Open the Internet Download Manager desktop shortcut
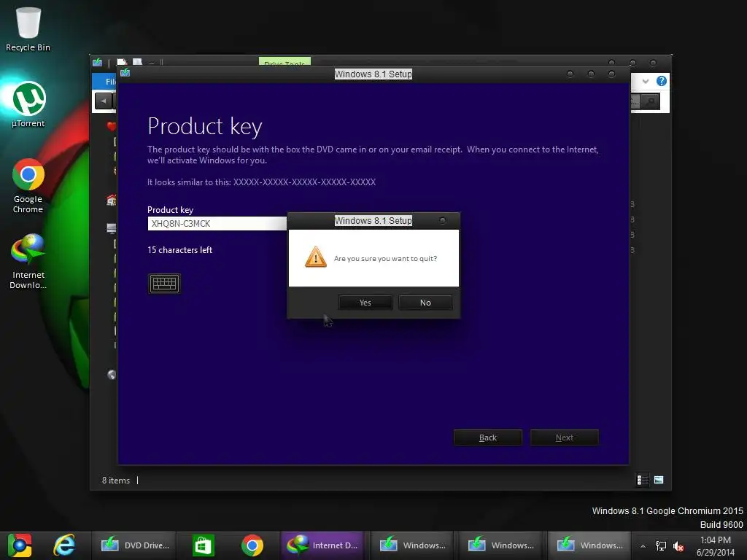The image size is (747, 560). 28,261
